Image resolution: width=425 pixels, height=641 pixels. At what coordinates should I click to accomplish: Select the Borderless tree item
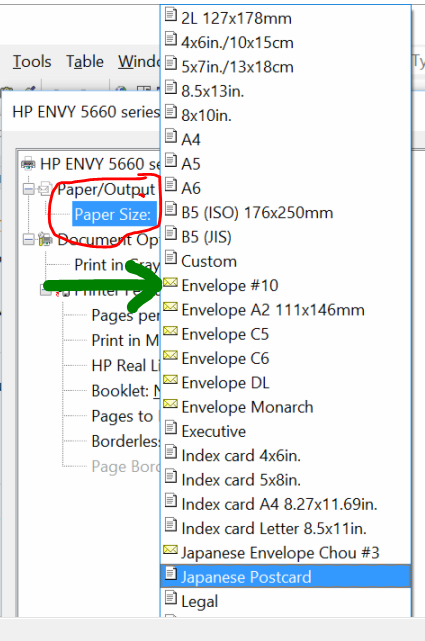(x=125, y=442)
